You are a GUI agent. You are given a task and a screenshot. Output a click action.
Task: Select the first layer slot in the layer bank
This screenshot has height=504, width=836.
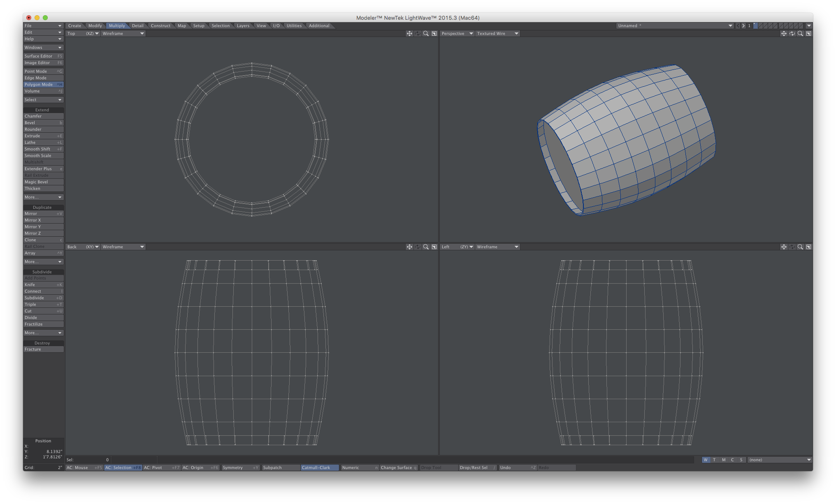(x=756, y=26)
